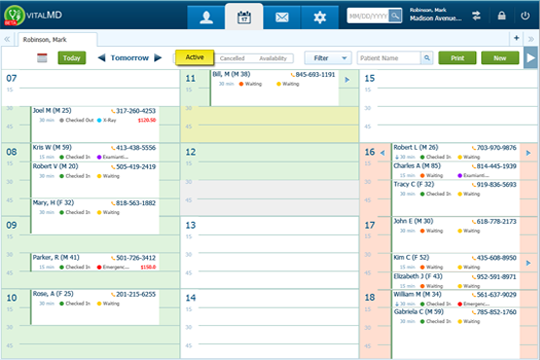Expand the side panel arrow beside New

tap(531, 58)
